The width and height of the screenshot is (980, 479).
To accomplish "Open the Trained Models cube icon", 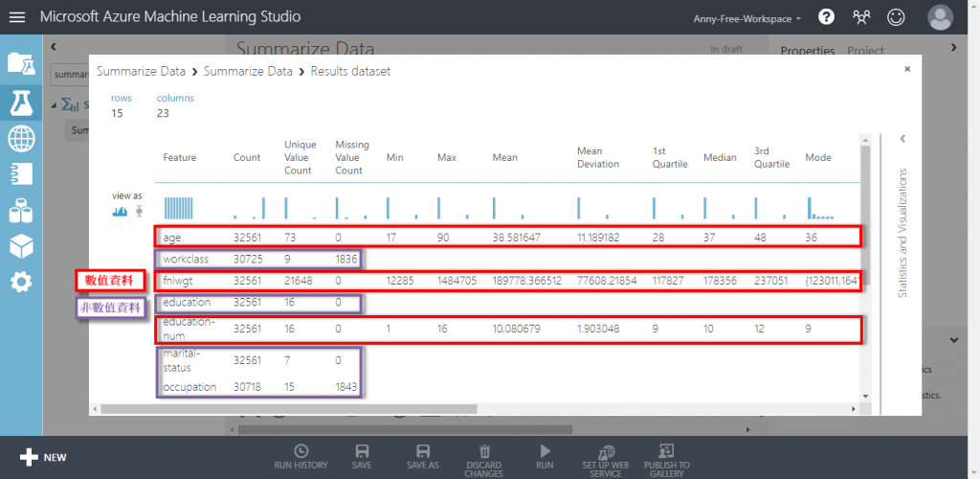I will coord(21,246).
